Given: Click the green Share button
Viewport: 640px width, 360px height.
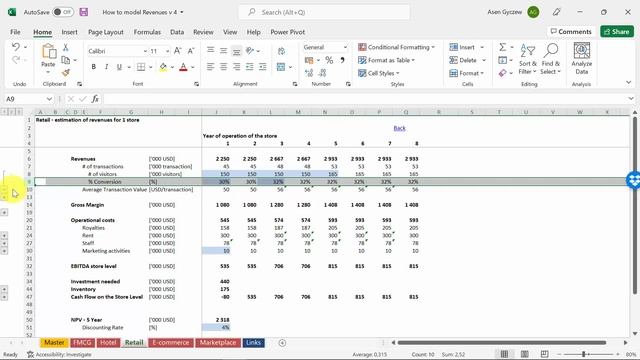Looking at the screenshot, I should [617, 31].
